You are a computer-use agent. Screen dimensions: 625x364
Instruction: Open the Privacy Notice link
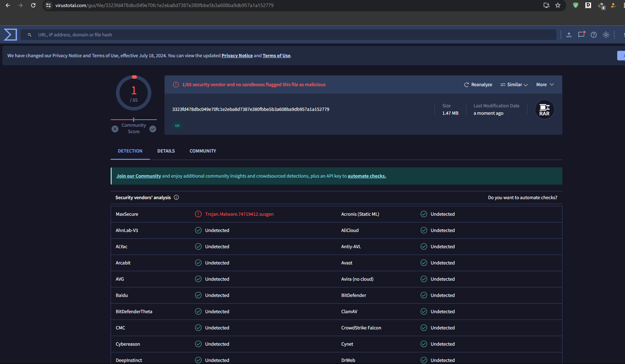tap(237, 55)
